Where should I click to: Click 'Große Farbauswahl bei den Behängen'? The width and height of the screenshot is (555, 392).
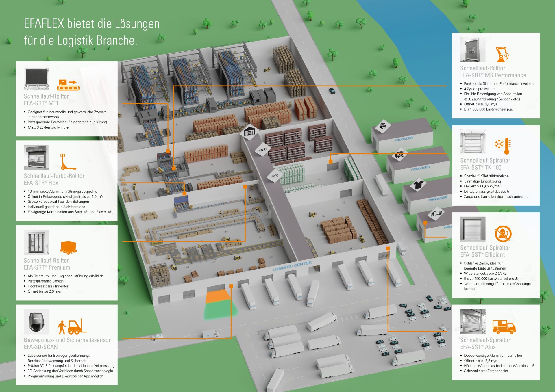58,202
